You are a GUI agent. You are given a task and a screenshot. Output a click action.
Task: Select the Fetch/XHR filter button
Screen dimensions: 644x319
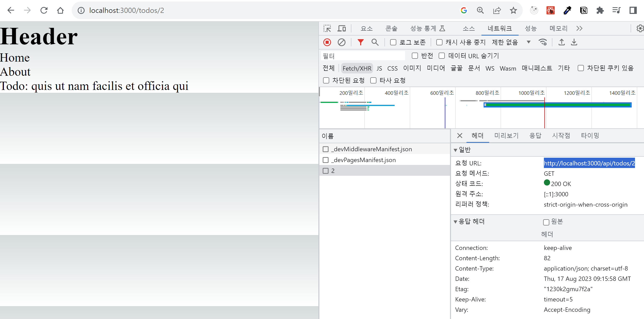pos(357,68)
